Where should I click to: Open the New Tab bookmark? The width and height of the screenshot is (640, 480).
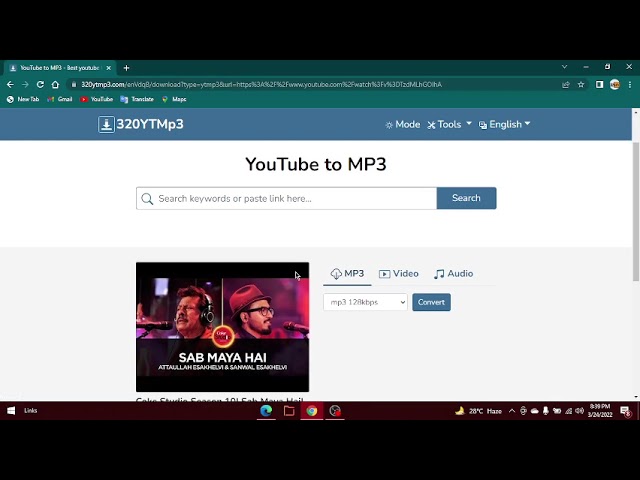click(23, 99)
